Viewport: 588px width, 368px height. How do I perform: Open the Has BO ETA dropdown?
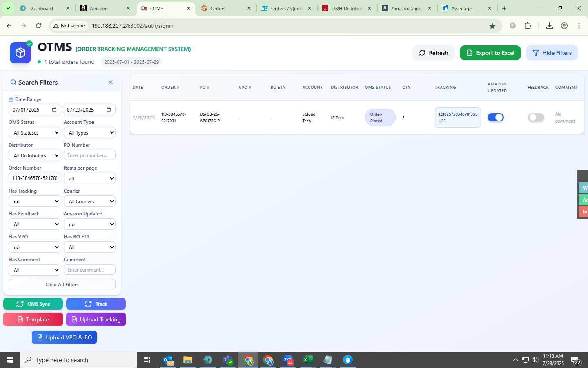click(89, 247)
